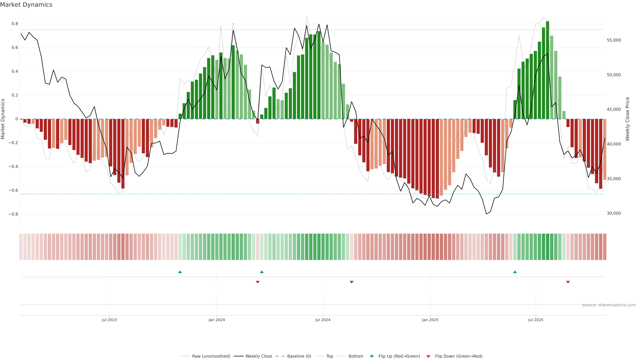Click the Top legend entry
644x362 pixels.
[330, 356]
